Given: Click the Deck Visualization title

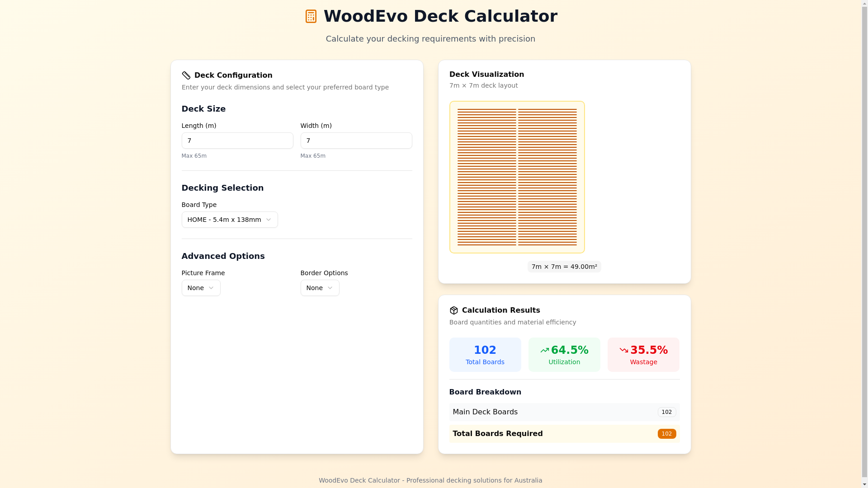Looking at the screenshot, I should [486, 75].
